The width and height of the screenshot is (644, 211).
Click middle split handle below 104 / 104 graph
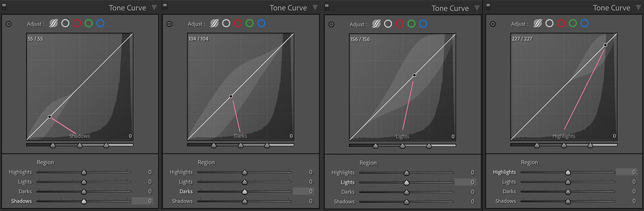[240, 145]
